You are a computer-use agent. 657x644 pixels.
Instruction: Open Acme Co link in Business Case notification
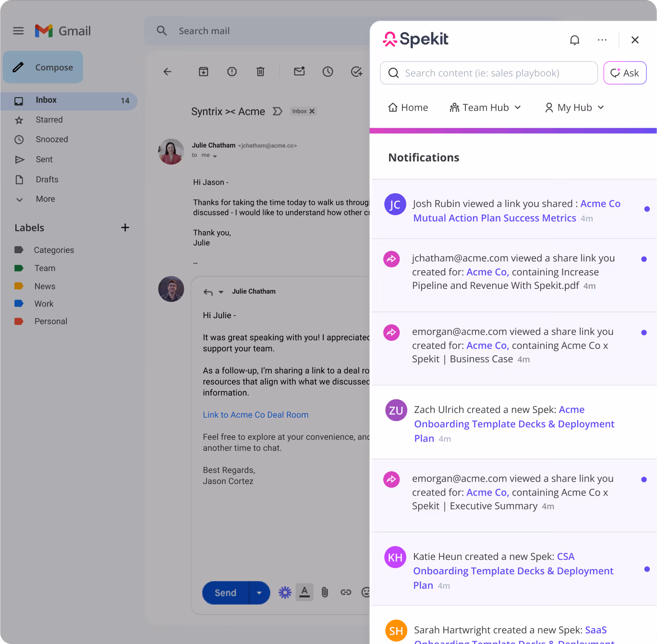[x=487, y=346]
